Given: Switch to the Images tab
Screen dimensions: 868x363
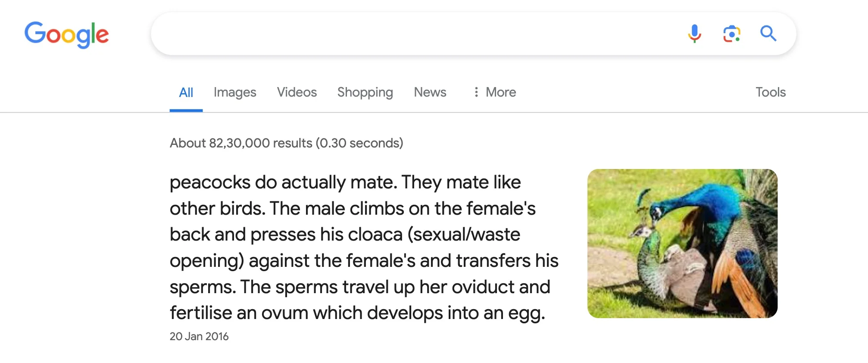Looking at the screenshot, I should (x=235, y=92).
